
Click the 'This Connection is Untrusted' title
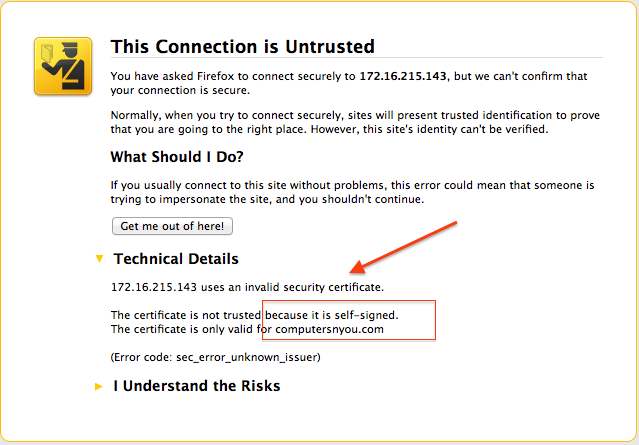click(242, 47)
